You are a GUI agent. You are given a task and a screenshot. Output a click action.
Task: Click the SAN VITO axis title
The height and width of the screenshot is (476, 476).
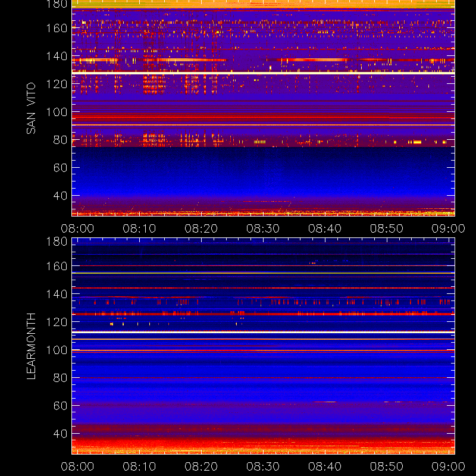[x=31, y=108]
